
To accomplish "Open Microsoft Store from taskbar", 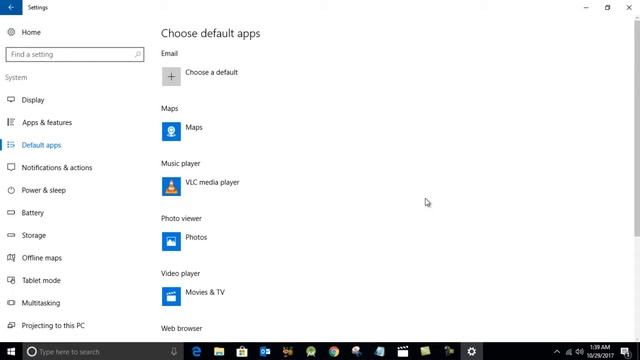I will [x=242, y=351].
